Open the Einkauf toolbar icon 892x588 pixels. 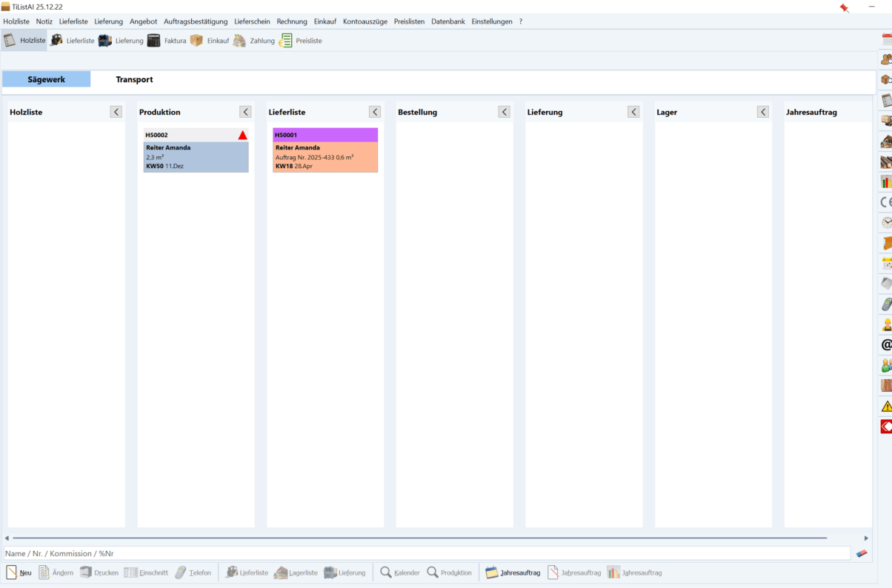tap(210, 41)
